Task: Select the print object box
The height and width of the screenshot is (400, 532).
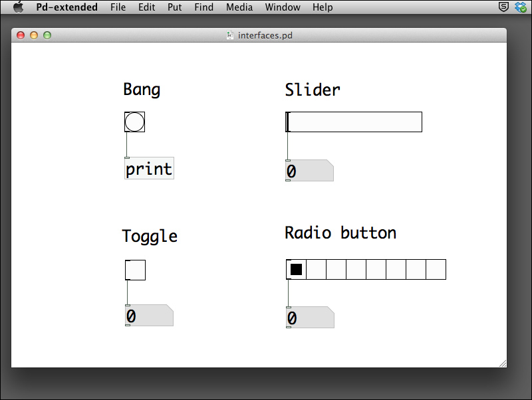Action: [148, 169]
